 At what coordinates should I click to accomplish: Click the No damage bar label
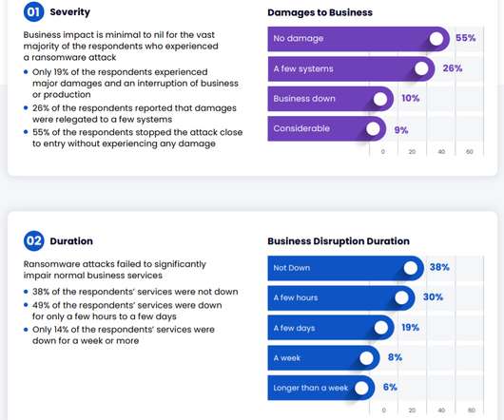[299, 39]
